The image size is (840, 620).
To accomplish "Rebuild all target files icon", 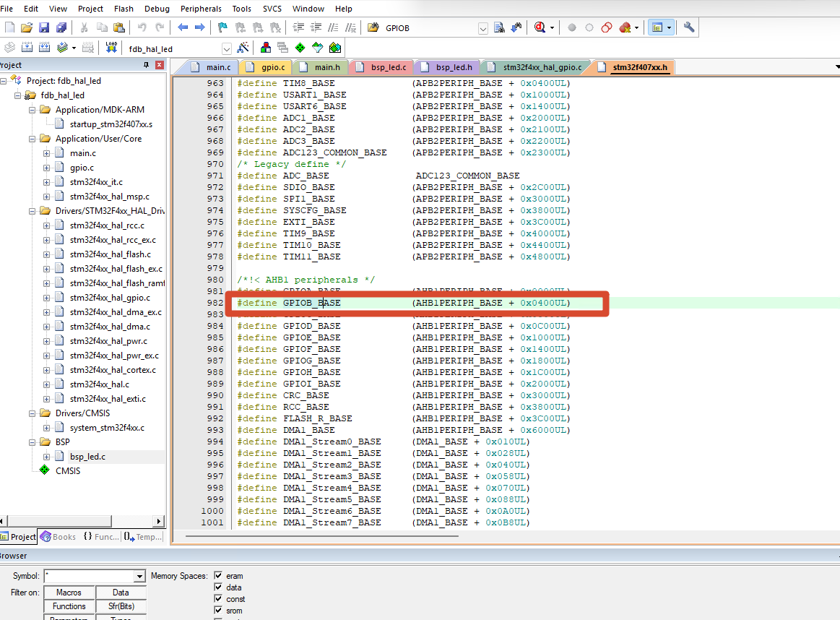I will [45, 48].
